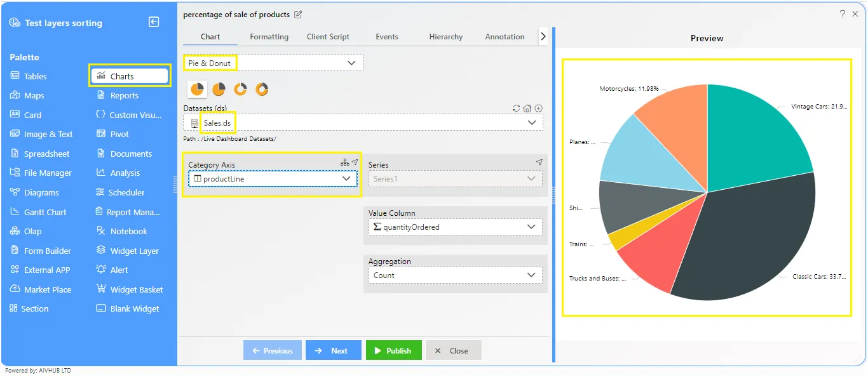Click the home icon beside Datasets
The width and height of the screenshot is (868, 377).
(x=527, y=109)
